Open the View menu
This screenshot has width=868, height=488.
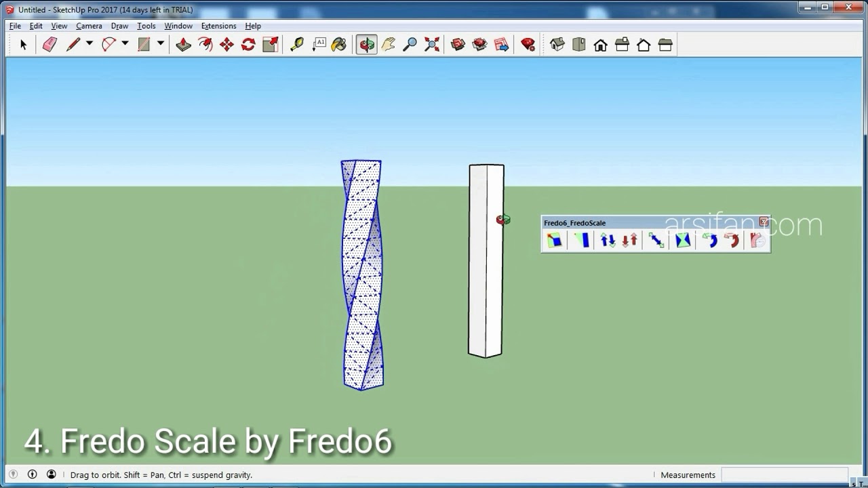click(59, 26)
